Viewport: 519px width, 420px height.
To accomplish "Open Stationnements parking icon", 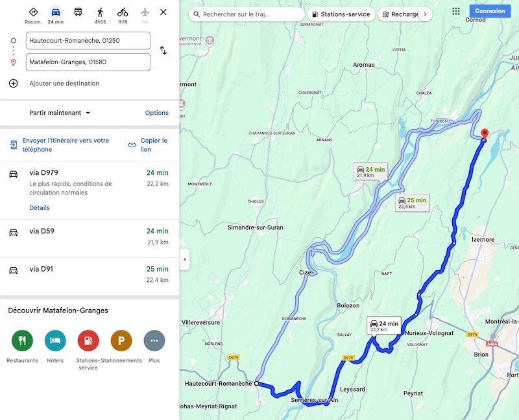I will pos(121,341).
